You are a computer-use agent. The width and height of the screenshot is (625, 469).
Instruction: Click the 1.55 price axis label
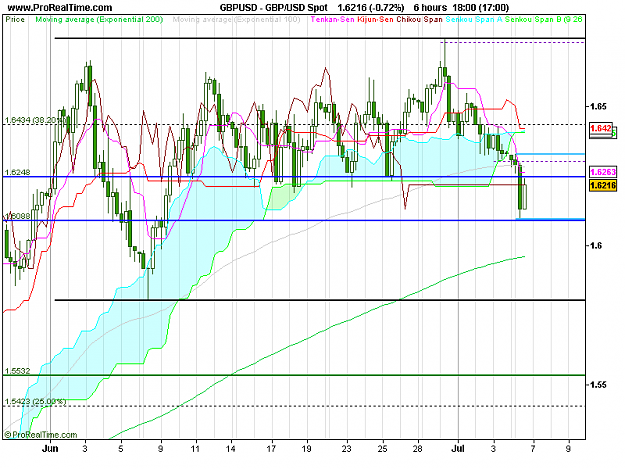[598, 385]
